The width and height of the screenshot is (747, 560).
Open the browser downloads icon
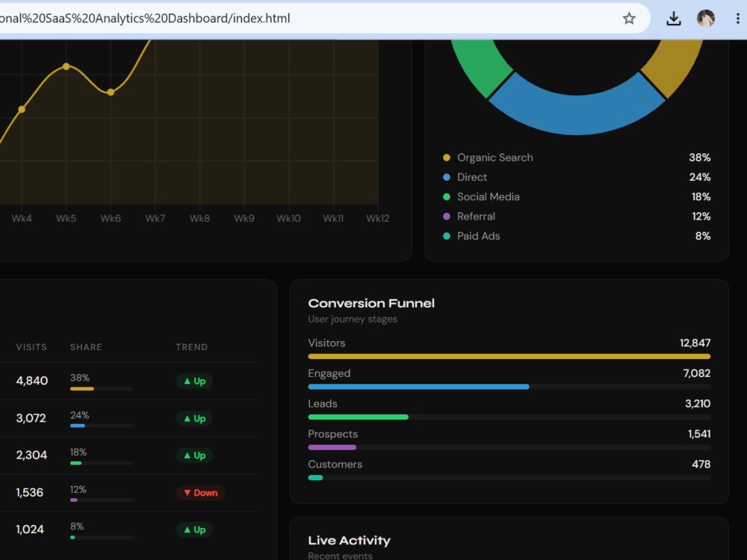click(673, 19)
